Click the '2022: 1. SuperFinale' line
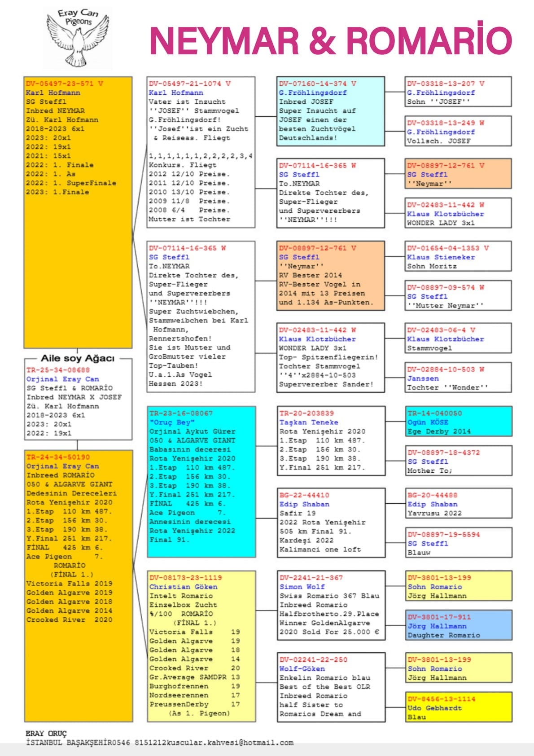 pyautogui.click(x=71, y=183)
